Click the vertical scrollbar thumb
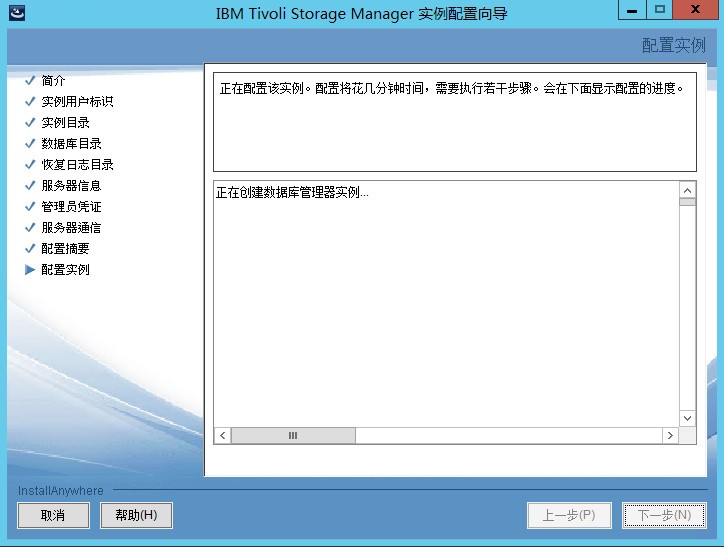724x547 pixels. (x=688, y=202)
